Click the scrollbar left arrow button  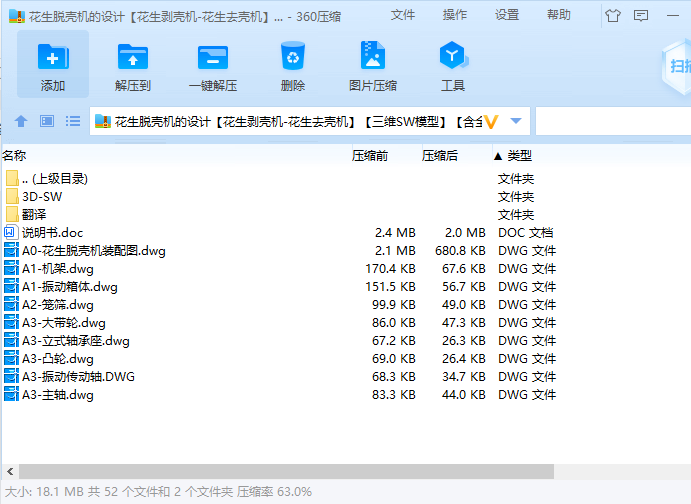[10, 471]
